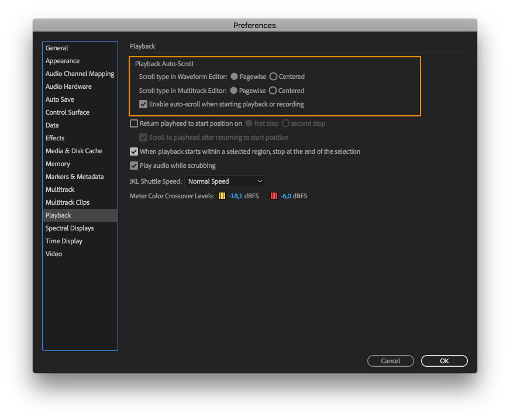
Task: Select the Multitrack preferences page
Action: coord(60,189)
